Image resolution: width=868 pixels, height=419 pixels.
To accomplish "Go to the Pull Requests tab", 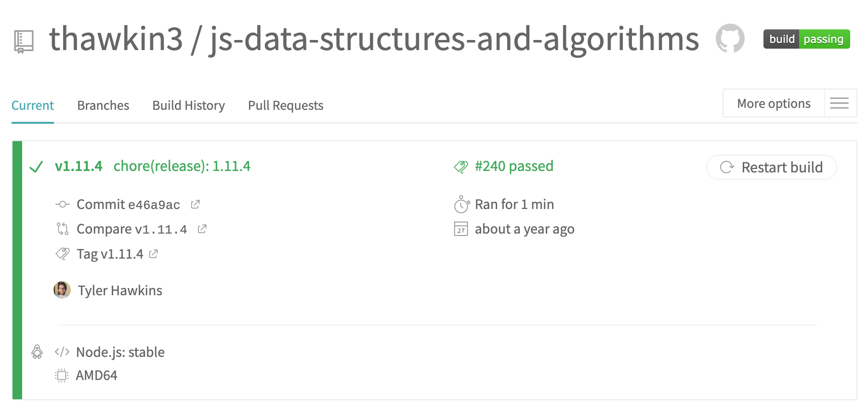I will click(x=286, y=105).
